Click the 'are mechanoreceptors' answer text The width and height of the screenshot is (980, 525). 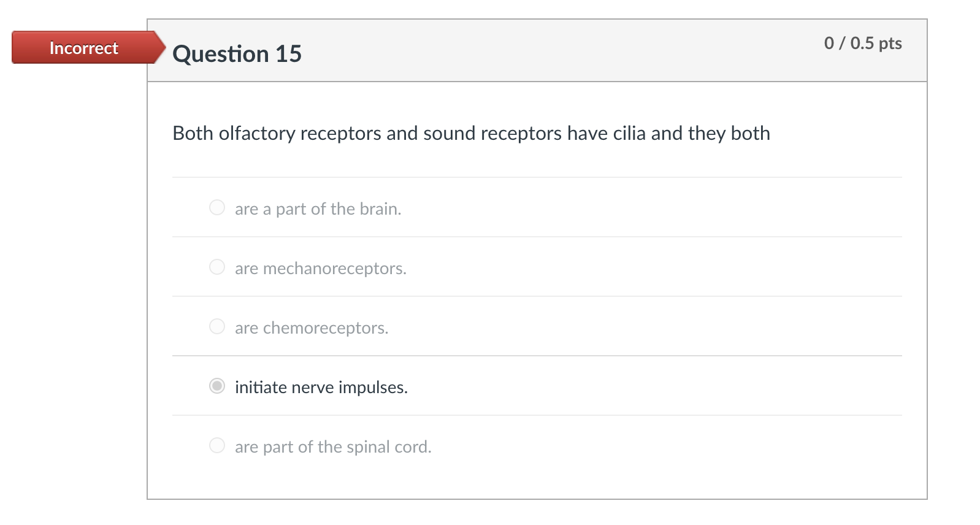(321, 268)
